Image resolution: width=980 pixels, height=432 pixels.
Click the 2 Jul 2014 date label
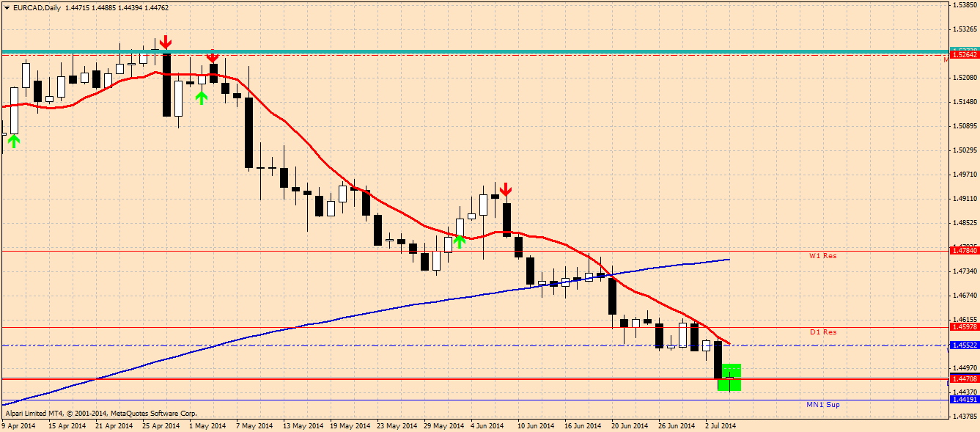[x=722, y=425]
